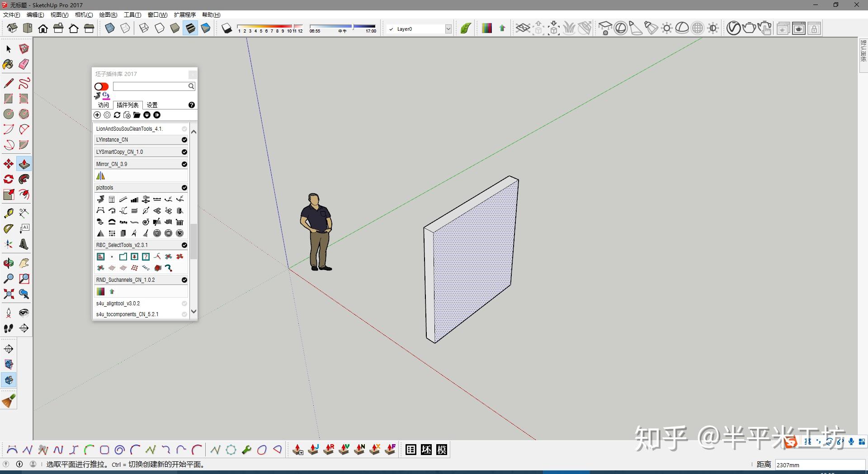Choose the Orbit camera tool

coord(8,263)
